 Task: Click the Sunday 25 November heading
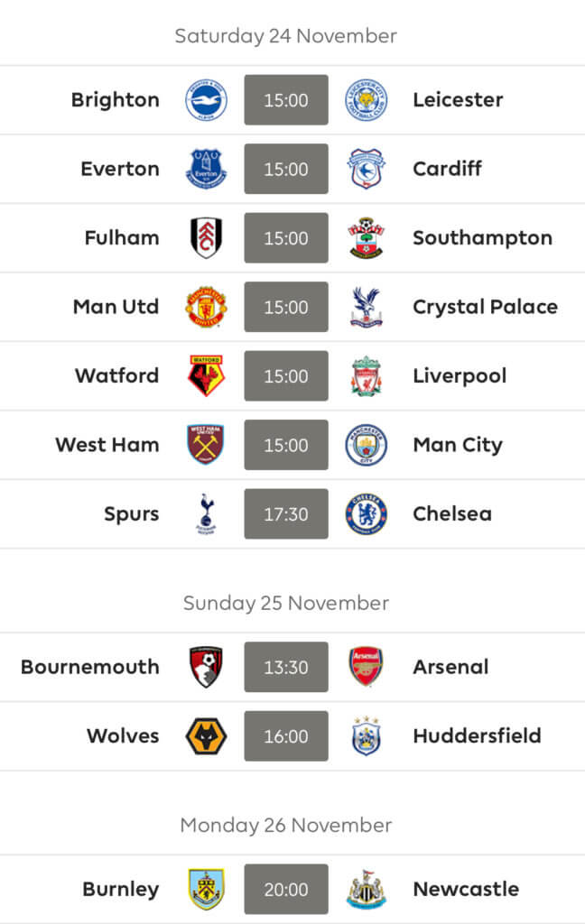tap(286, 603)
